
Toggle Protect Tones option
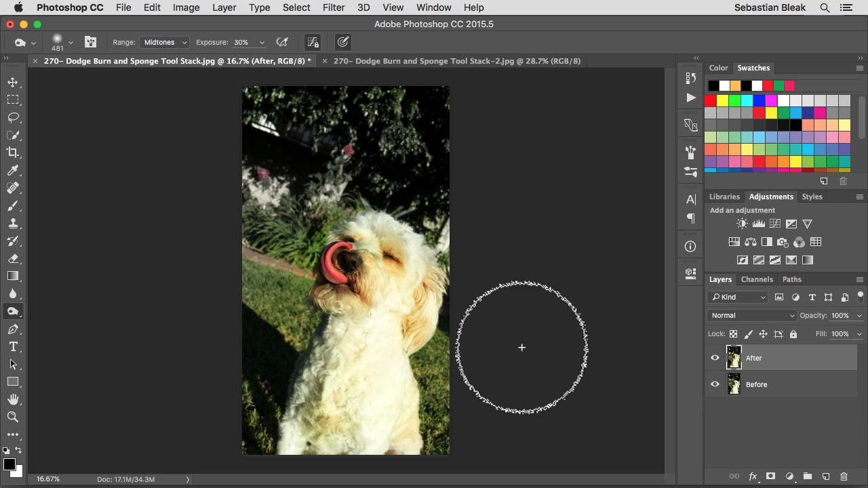(x=313, y=42)
